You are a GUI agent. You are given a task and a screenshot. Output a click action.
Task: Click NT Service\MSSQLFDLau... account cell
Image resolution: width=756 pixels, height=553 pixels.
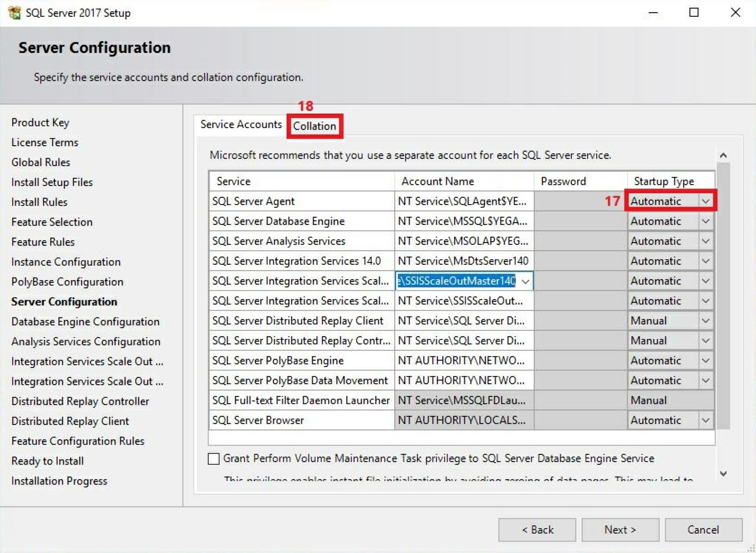(464, 400)
